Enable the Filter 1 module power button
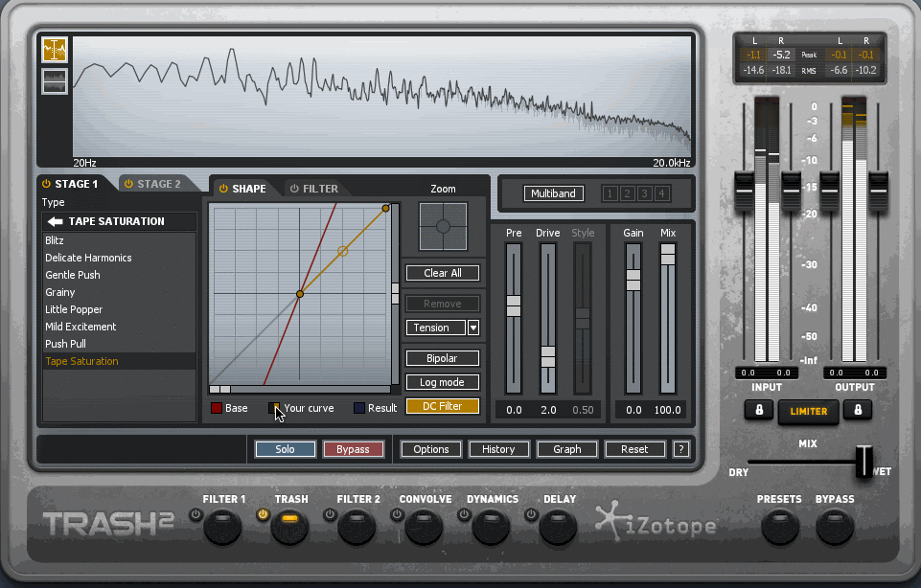The width and height of the screenshot is (921, 588). (196, 514)
